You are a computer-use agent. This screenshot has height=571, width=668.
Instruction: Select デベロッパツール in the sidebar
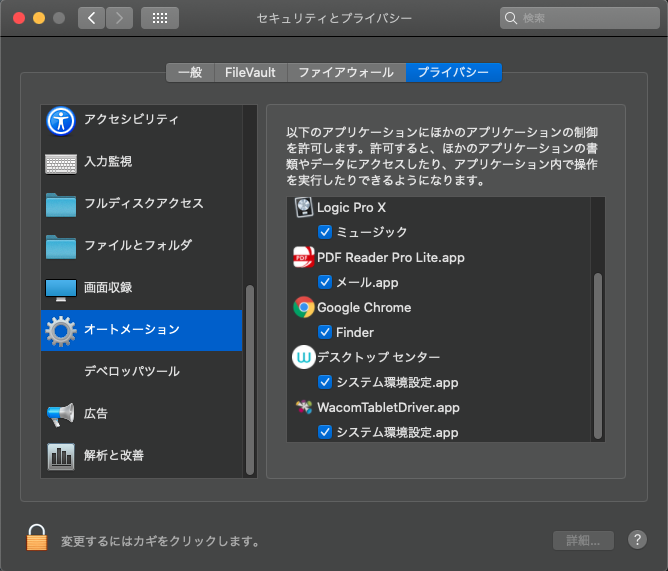click(x=132, y=371)
